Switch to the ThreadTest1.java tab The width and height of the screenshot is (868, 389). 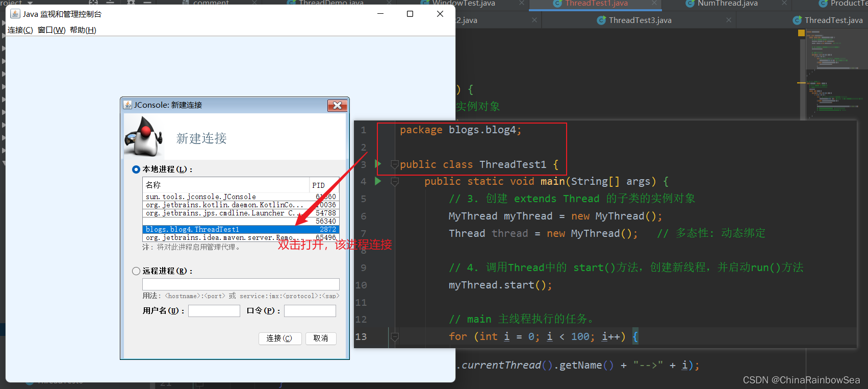pos(596,4)
